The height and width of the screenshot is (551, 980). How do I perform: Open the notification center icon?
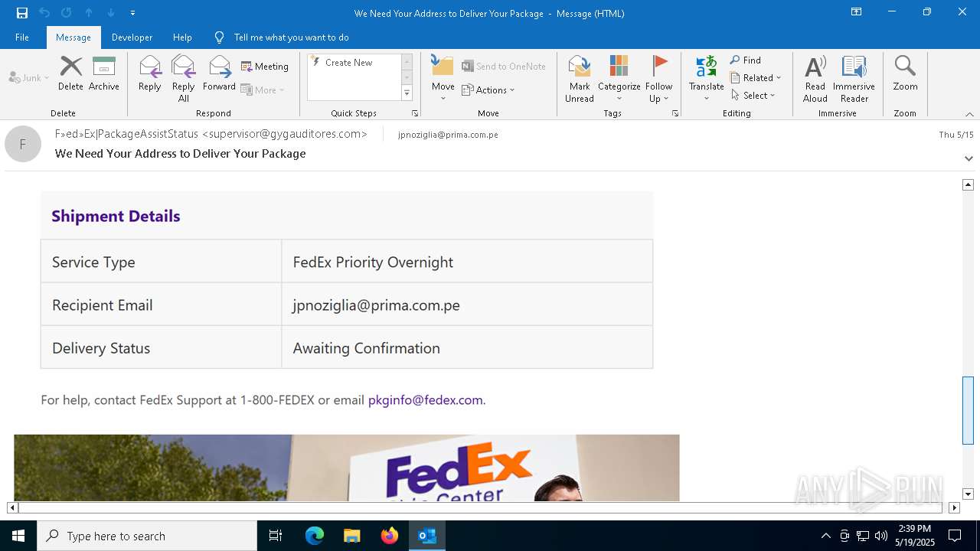click(x=955, y=536)
